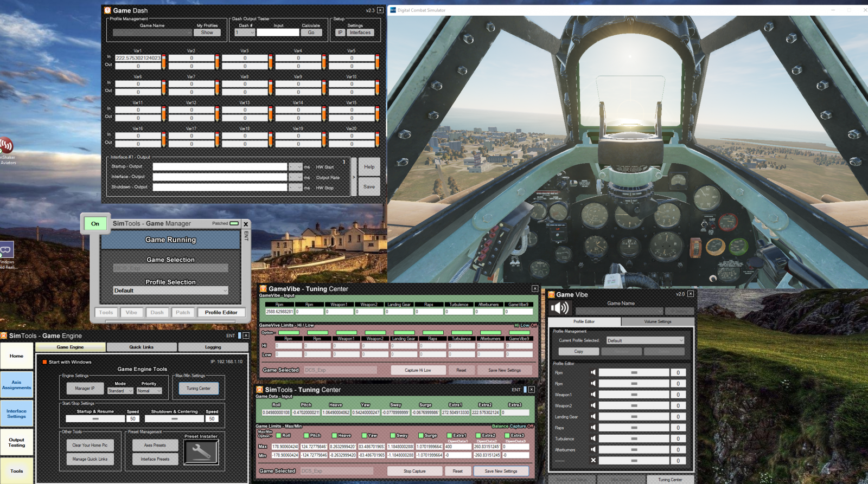The height and width of the screenshot is (484, 868).
Task: Mute the Flaps channel speaker icon
Action: [x=593, y=428]
